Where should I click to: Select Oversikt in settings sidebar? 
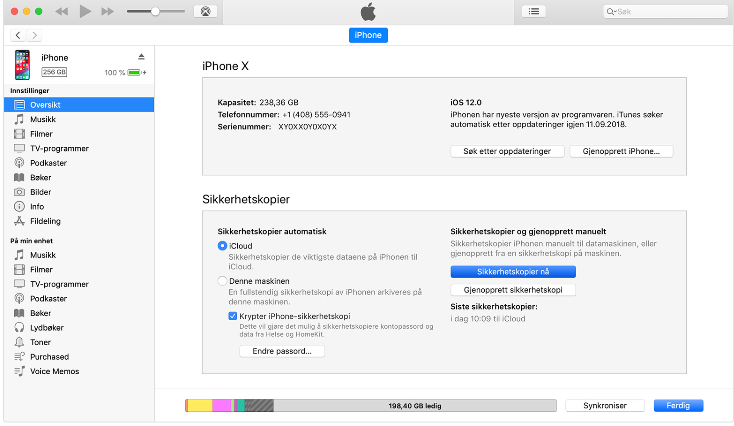79,105
